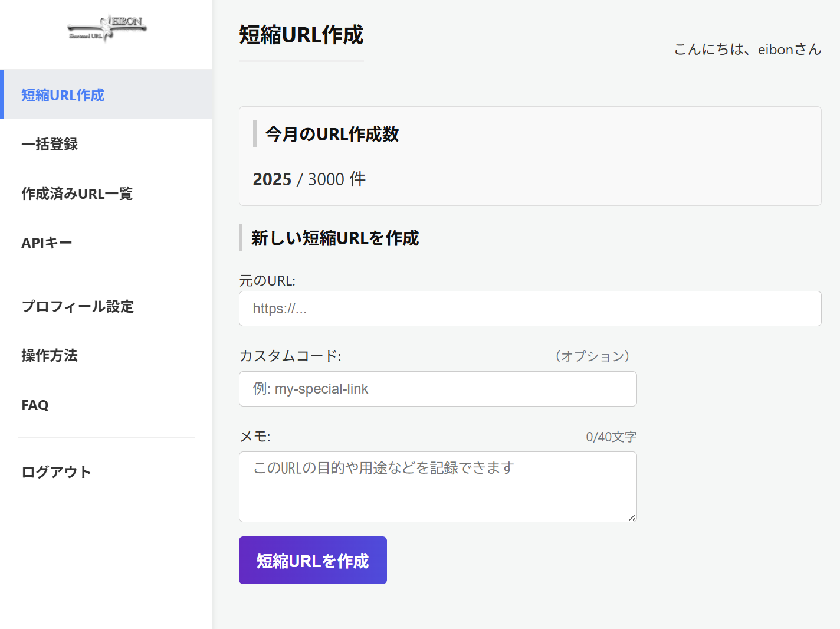
Task: Click the 短縮URL作成 page title
Action: (x=301, y=35)
